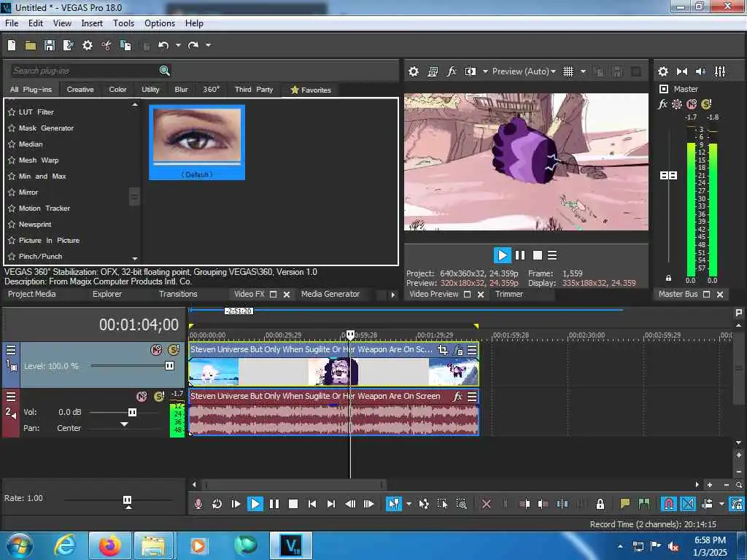This screenshot has width=747, height=560.
Task: Launch Firefox from taskbar
Action: point(110,545)
